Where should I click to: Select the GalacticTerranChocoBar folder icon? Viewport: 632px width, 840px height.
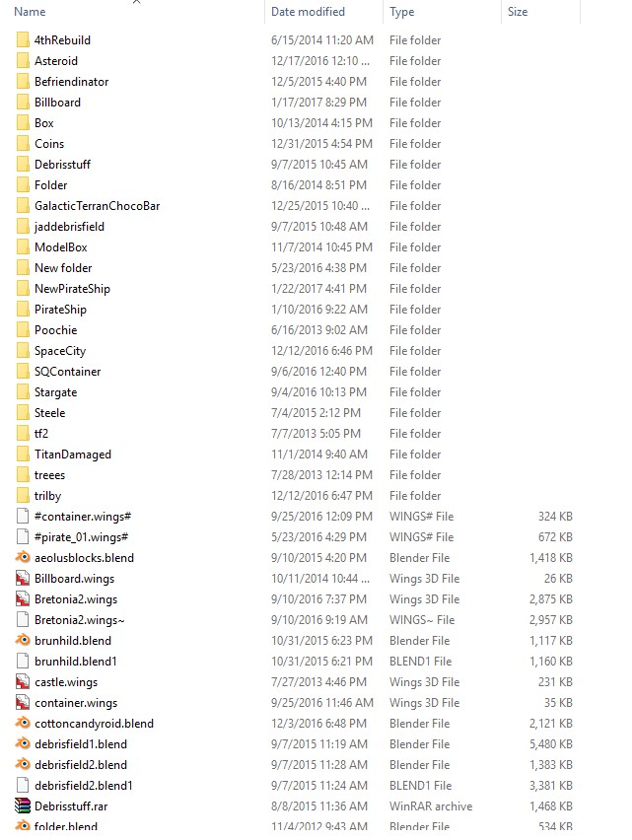coord(23,206)
